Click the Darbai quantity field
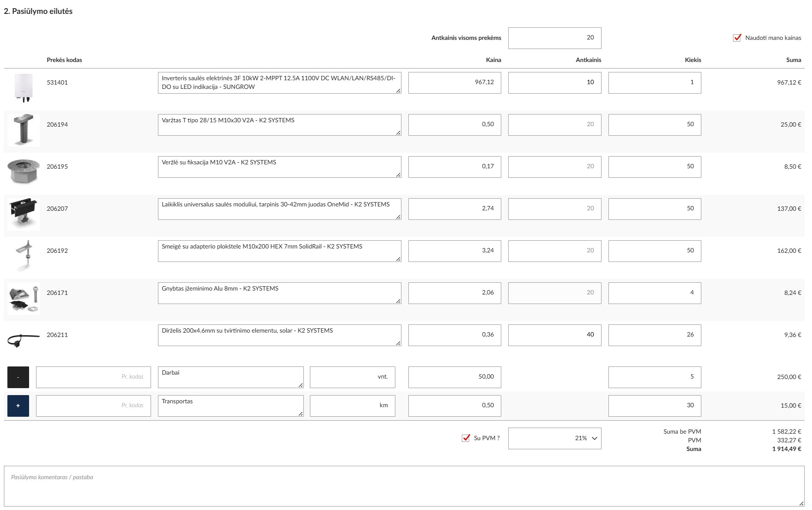 click(654, 377)
